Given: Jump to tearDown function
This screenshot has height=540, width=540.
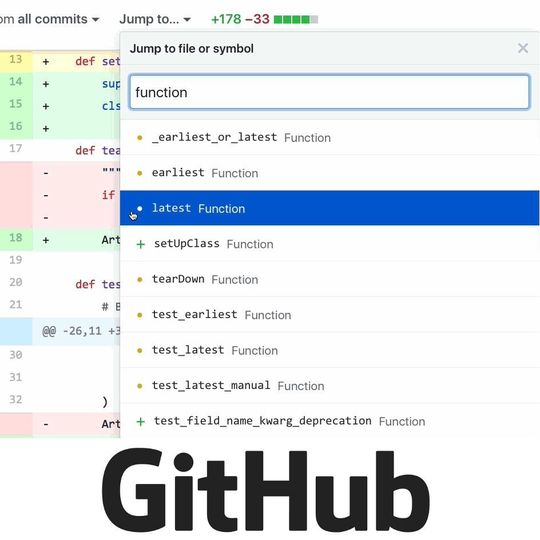Looking at the screenshot, I should 330,279.
